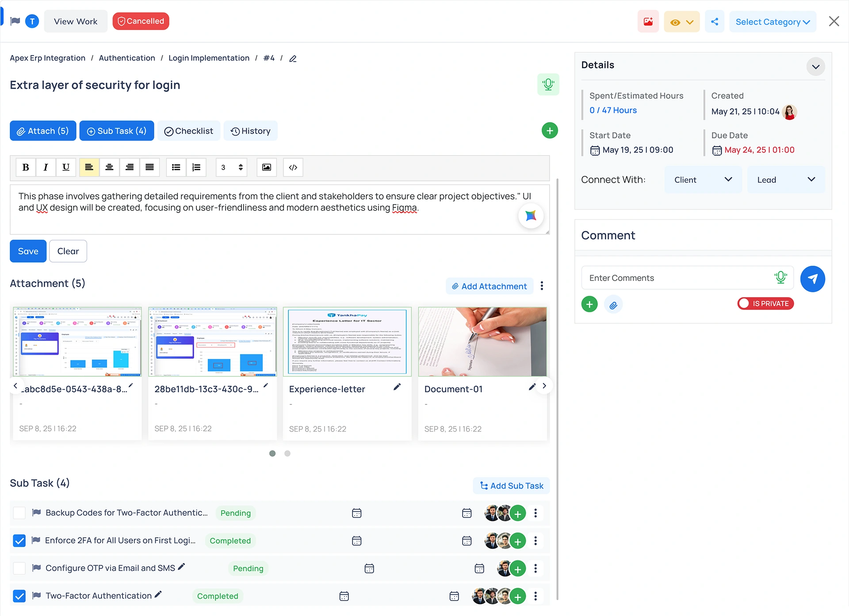The height and width of the screenshot is (616, 849).
Task: Click Insert image icon in editor toolbar
Action: [266, 167]
